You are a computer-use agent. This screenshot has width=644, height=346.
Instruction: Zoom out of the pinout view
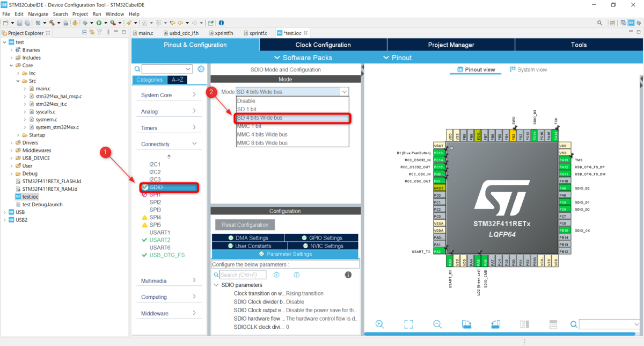tap(437, 324)
